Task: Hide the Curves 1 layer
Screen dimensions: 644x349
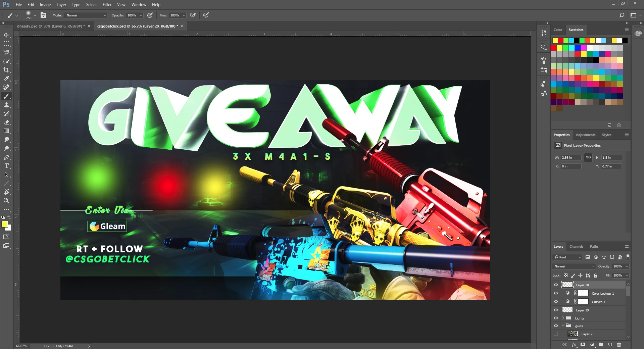Action: tap(556, 302)
